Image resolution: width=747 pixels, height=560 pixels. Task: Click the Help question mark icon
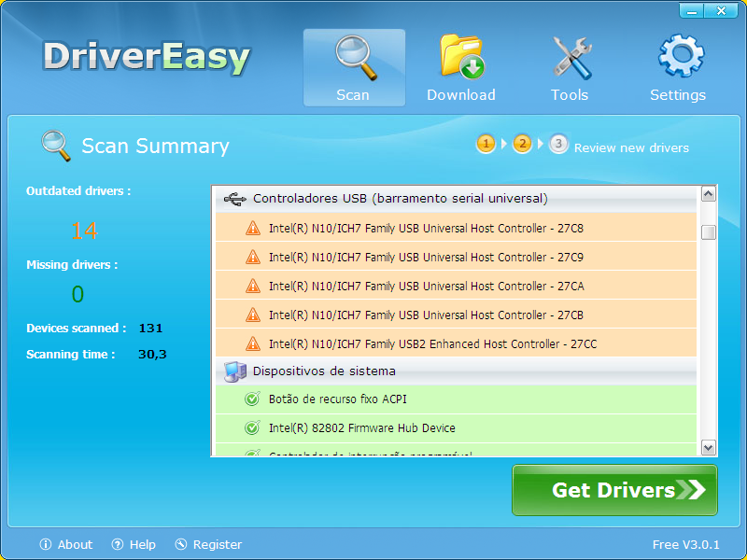(118, 544)
